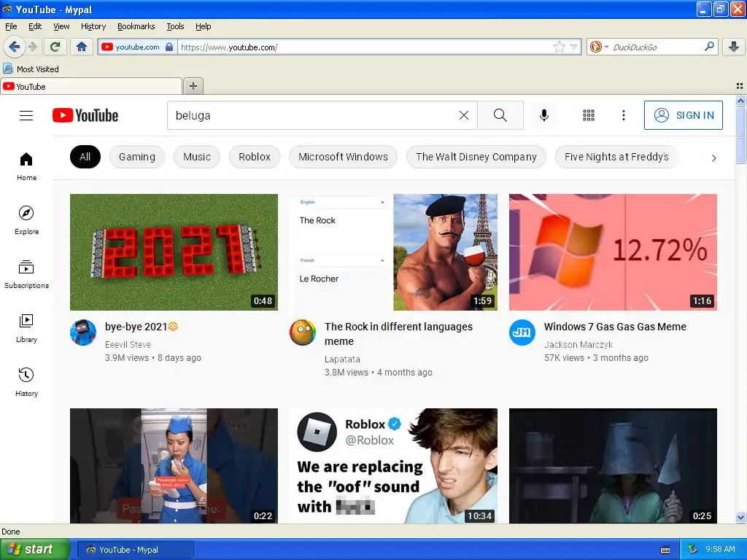Click the Windows start button
Image resolution: width=747 pixels, height=560 pixels.
click(x=34, y=550)
